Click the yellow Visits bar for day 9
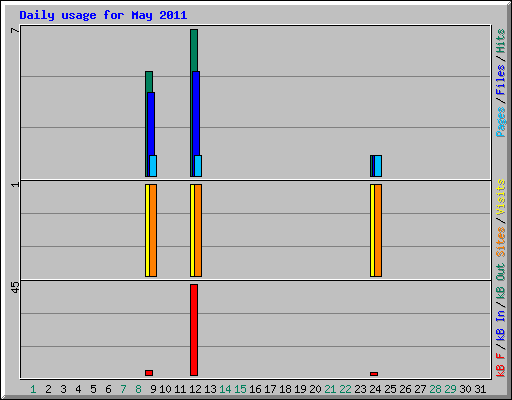This screenshot has width=512, height=400. [x=147, y=230]
